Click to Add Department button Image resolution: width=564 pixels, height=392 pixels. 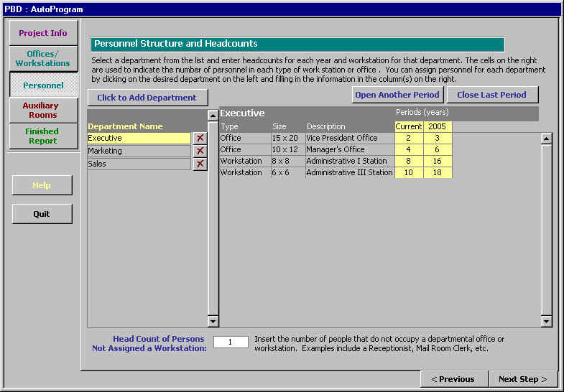click(147, 98)
